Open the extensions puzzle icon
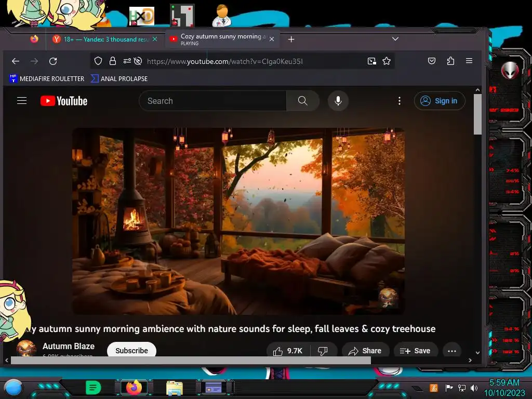The width and height of the screenshot is (532, 399). 450,61
